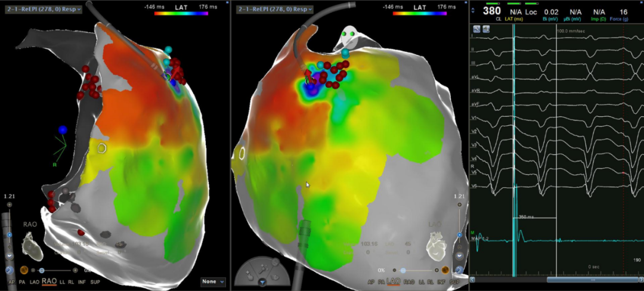Click the 380 cycle length value
This screenshot has width=644, height=291.
pos(492,11)
